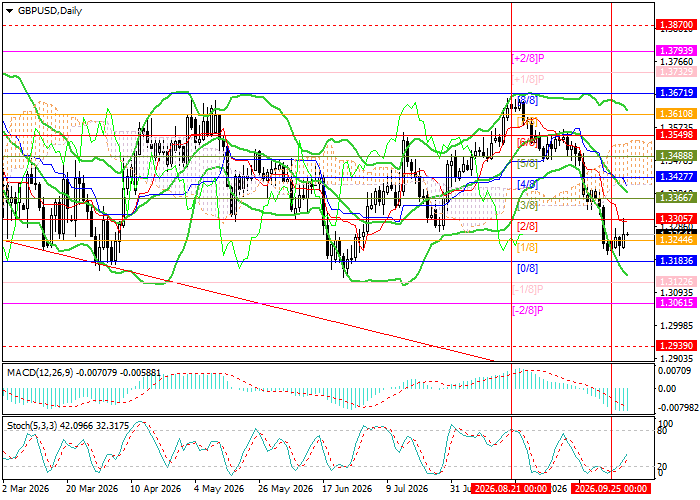Viewport: 700px width, 500px height.
Task: Click the [8/8] Murrey level label
Action: 527,100
